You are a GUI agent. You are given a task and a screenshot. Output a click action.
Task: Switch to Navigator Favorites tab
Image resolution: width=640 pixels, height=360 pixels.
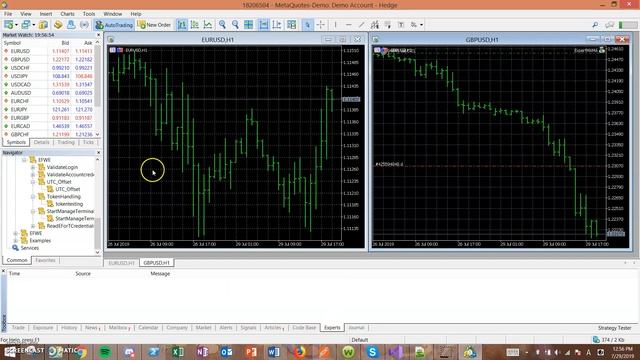click(45, 260)
